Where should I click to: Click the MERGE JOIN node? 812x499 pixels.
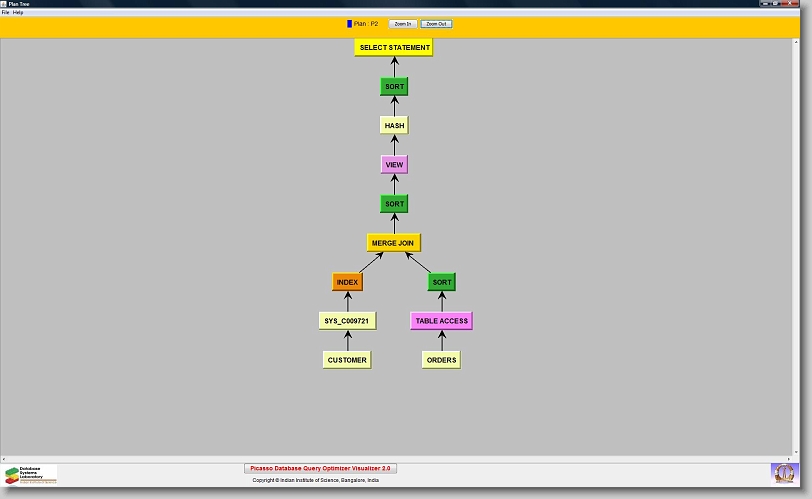tap(393, 243)
